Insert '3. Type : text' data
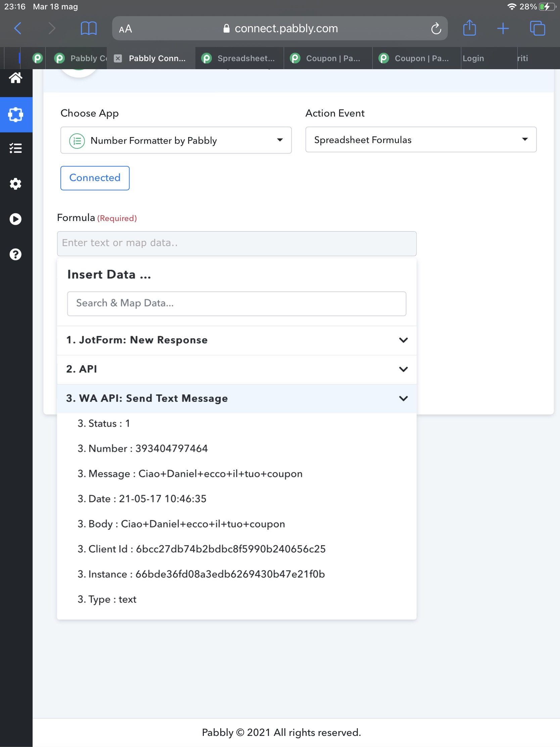This screenshot has width=560, height=747. 107,600
